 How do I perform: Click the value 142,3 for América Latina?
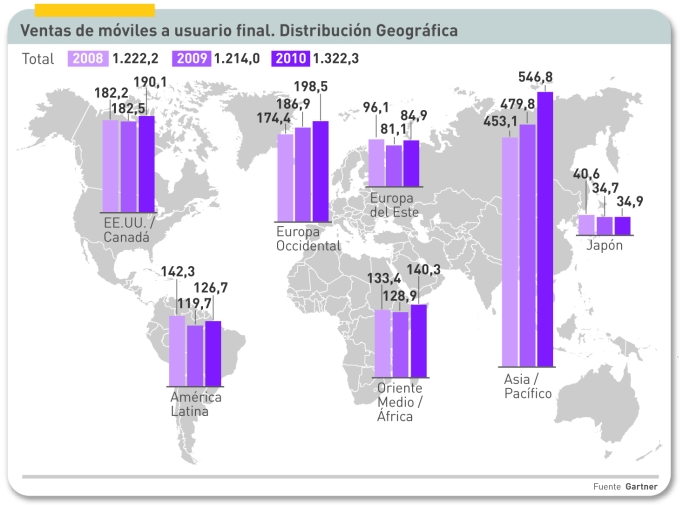(x=178, y=272)
